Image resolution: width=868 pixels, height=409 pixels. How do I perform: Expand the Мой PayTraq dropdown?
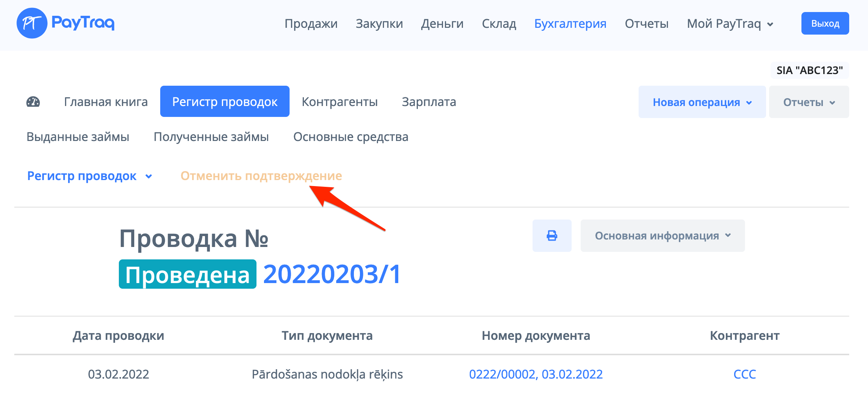[730, 24]
